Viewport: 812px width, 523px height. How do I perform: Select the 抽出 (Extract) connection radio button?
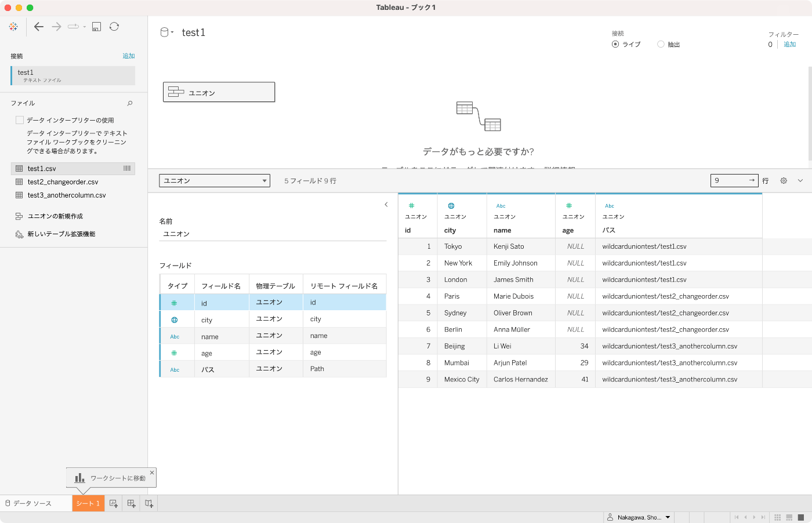tap(661, 44)
